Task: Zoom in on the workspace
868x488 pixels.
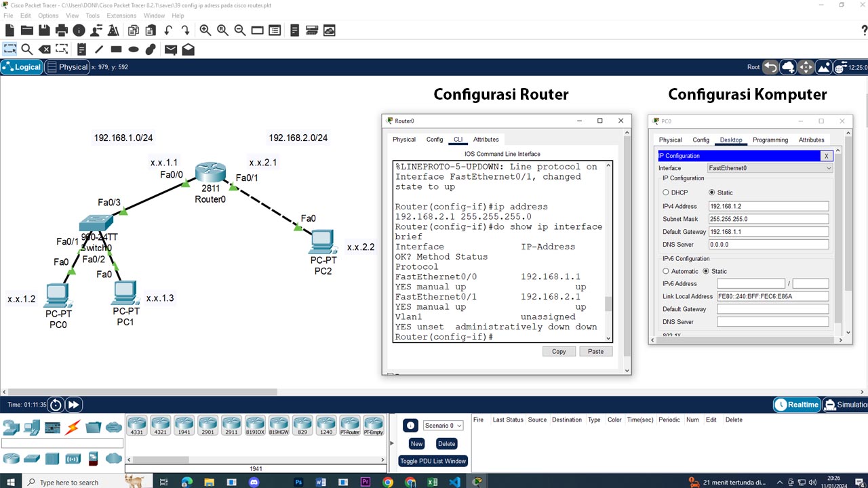Action: point(205,30)
